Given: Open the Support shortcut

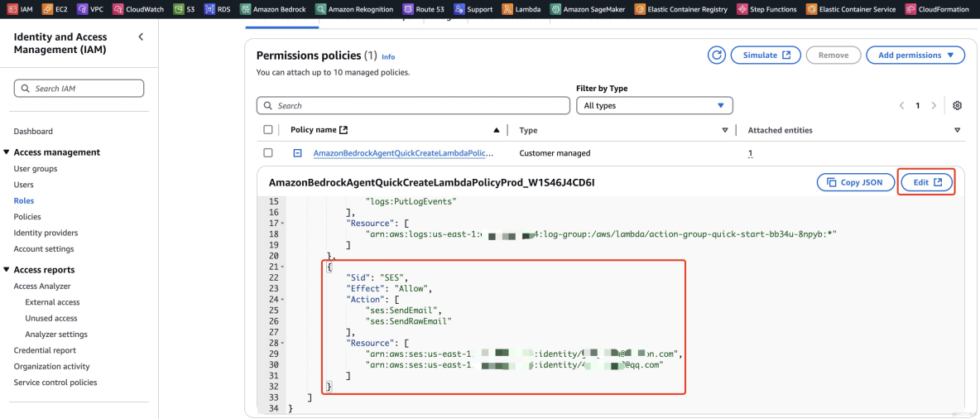Looking at the screenshot, I should point(473,9).
